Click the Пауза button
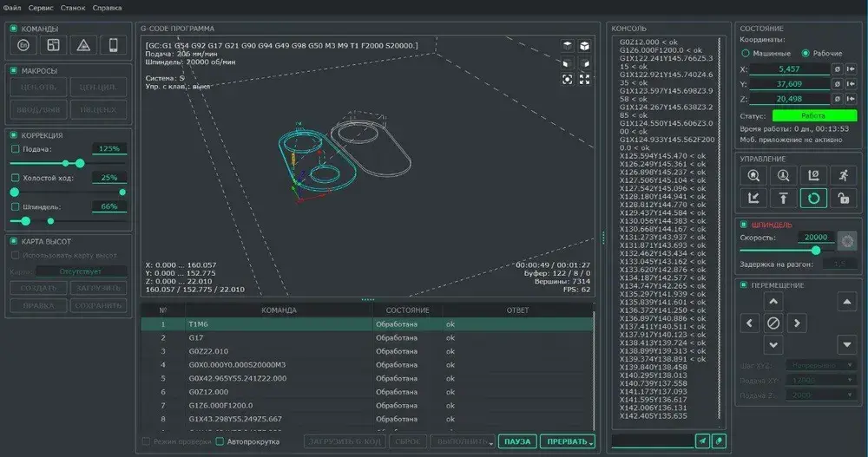868x457 pixels. tap(517, 441)
